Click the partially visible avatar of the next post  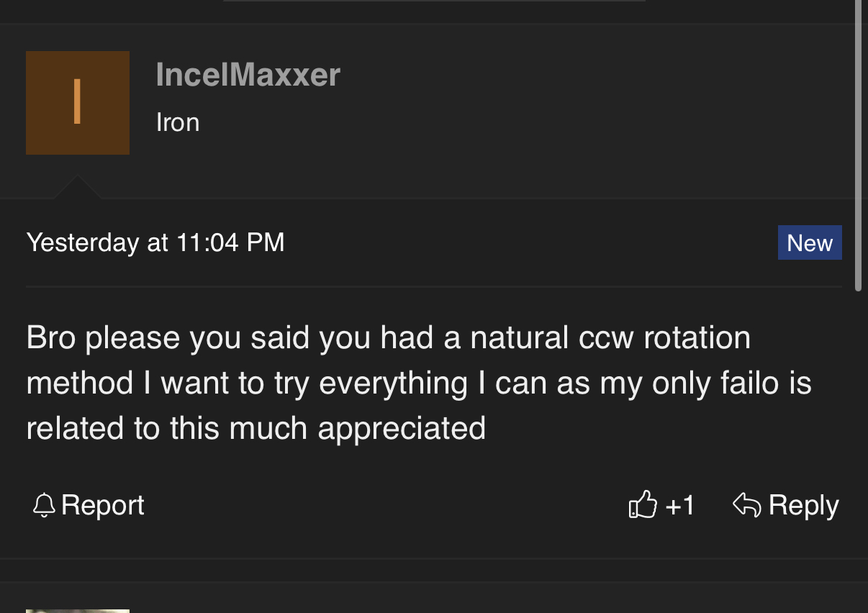pyautogui.click(x=78, y=610)
